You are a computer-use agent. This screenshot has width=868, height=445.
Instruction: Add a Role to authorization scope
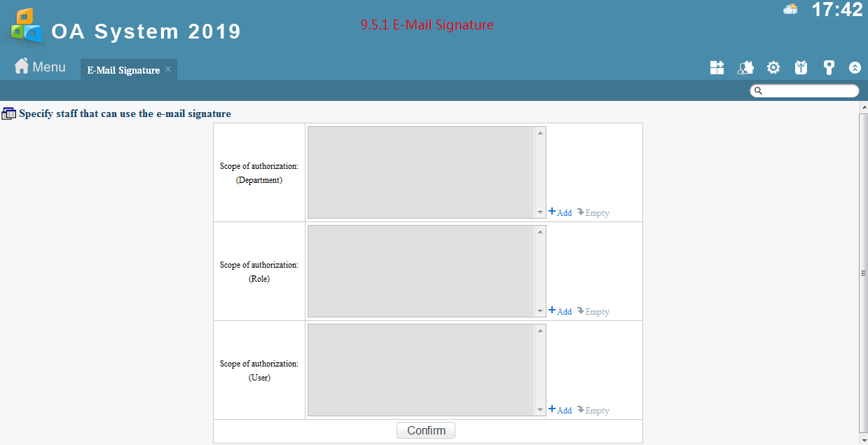point(560,311)
